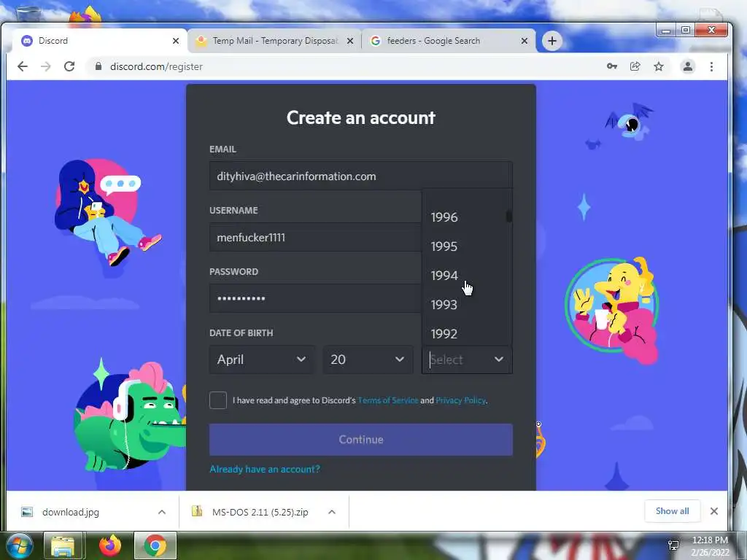Viewport: 747px width, 560px height.
Task: Click the Chrome taskbar icon
Action: click(155, 545)
